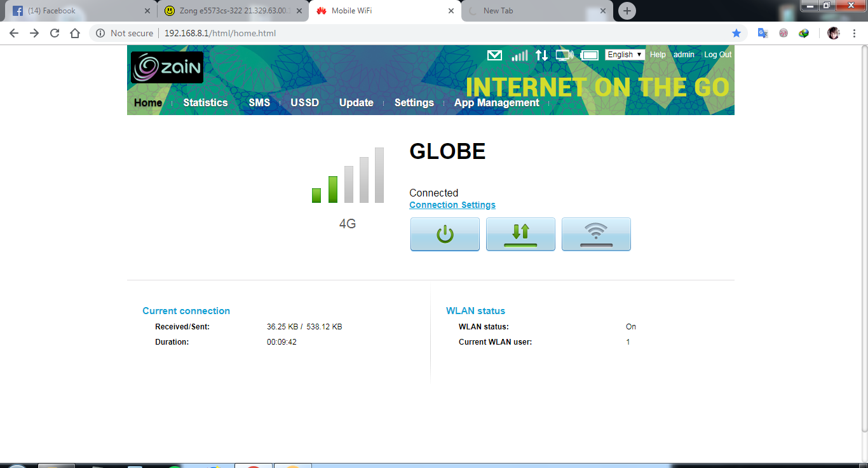Click the Current WLAN user value 1

(x=628, y=342)
